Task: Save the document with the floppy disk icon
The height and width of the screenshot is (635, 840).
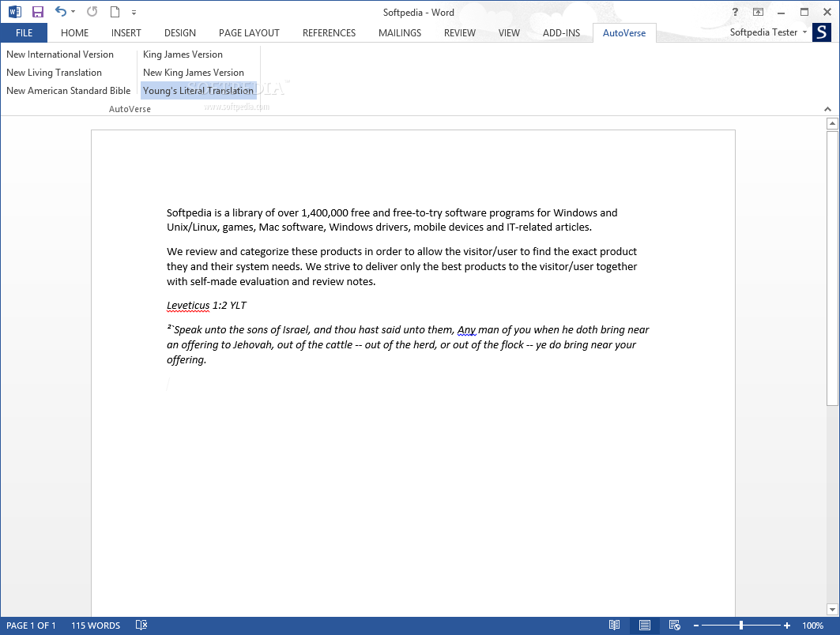Action: pos(37,12)
